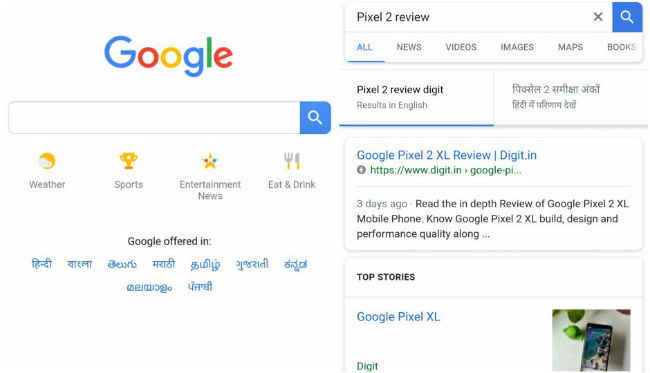Open the Eat & Drink shortcut

point(292,161)
